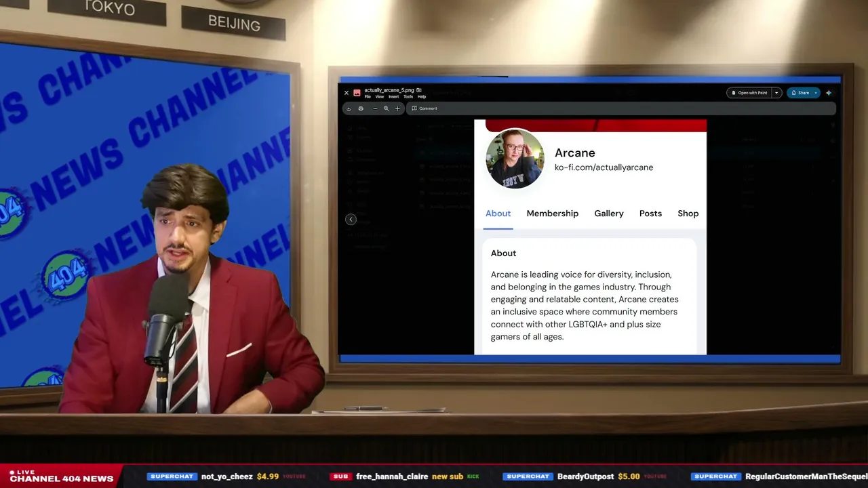Expand the Open with dropdown arrow
868x488 pixels.
(776, 93)
